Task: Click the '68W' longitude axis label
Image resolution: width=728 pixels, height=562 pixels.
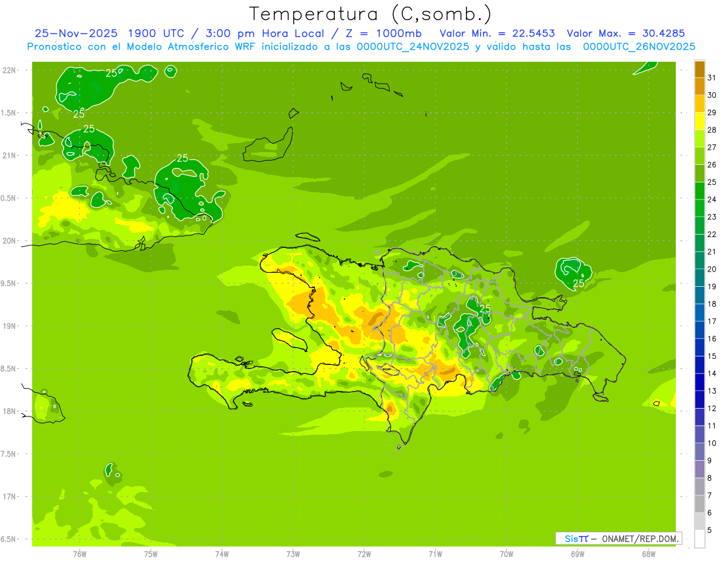Action: tap(649, 554)
